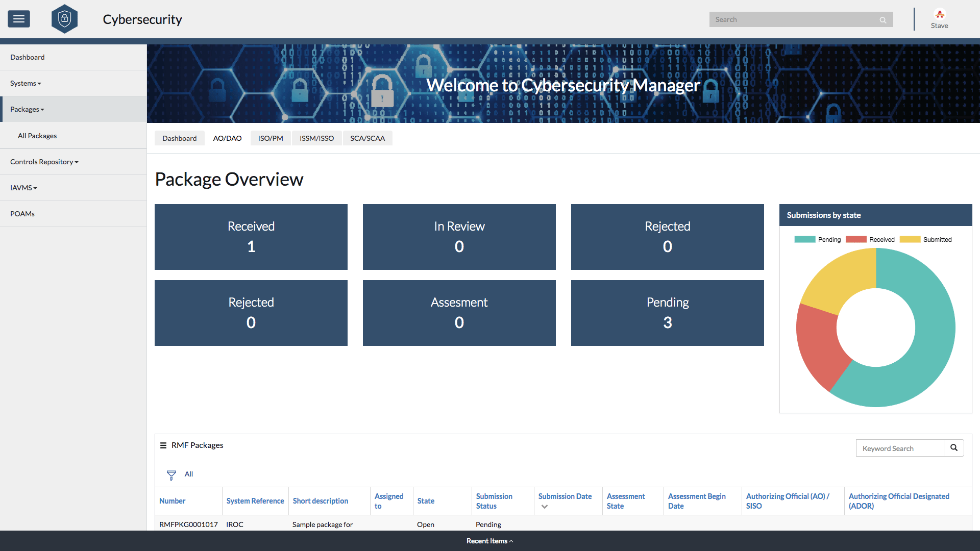The height and width of the screenshot is (551, 980).
Task: Click the keyword search input field
Action: (900, 447)
